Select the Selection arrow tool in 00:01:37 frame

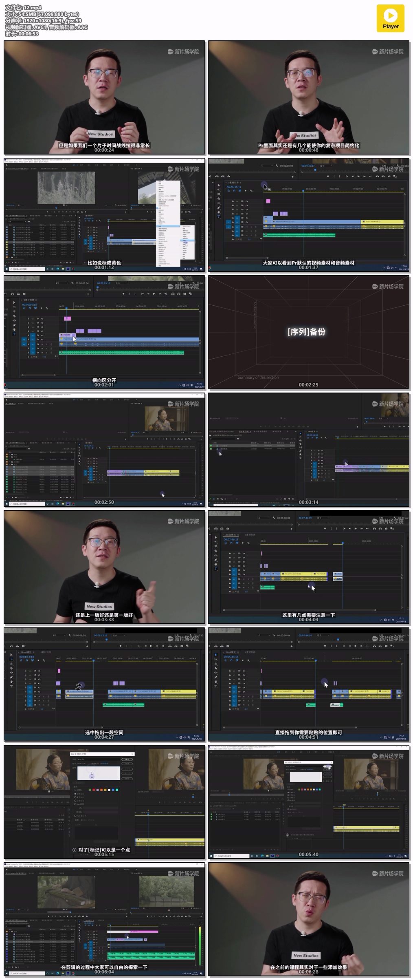(x=219, y=185)
